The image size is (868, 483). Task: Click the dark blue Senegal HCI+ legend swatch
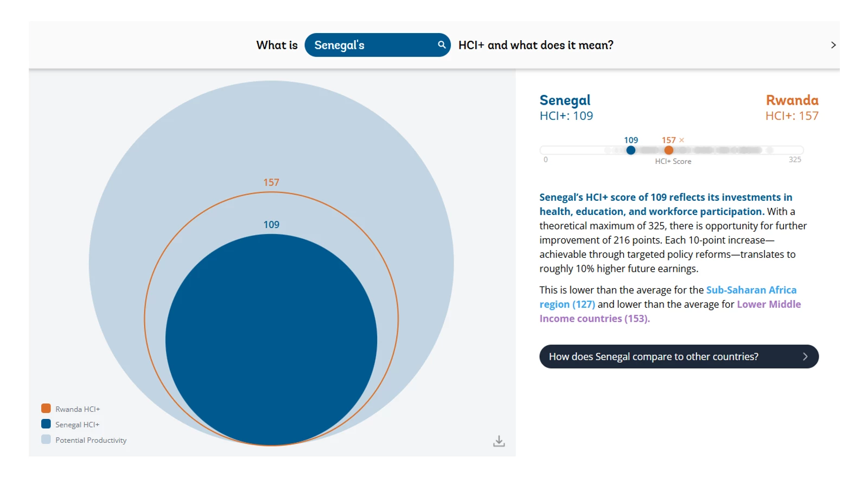(46, 424)
